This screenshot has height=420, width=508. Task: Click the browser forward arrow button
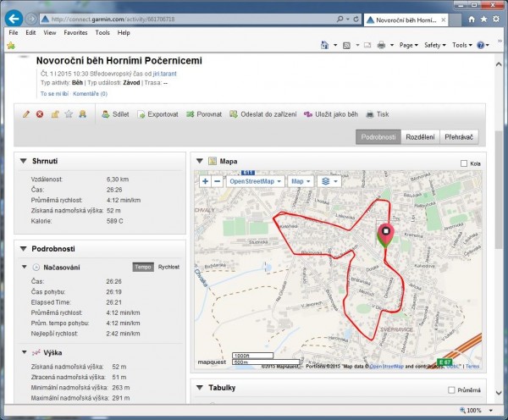(31, 19)
